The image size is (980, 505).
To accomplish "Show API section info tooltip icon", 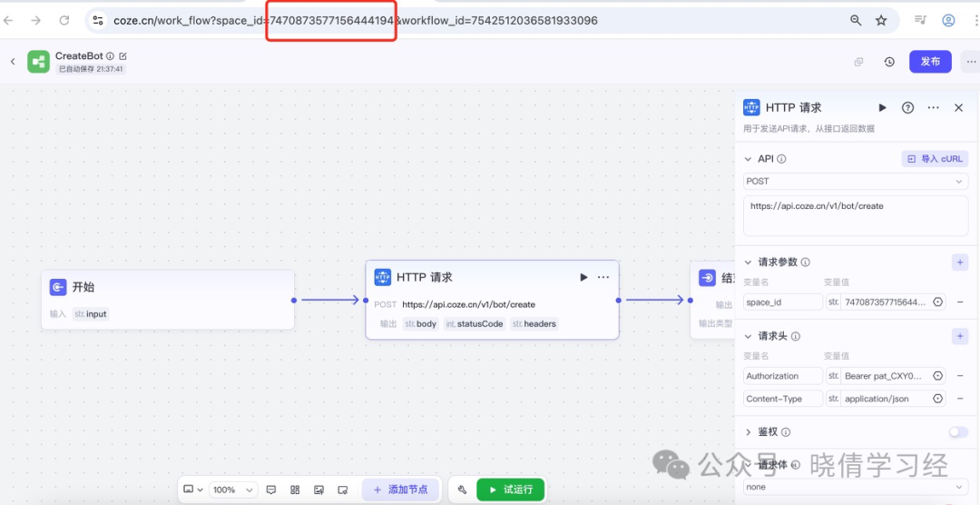I will click(x=781, y=159).
